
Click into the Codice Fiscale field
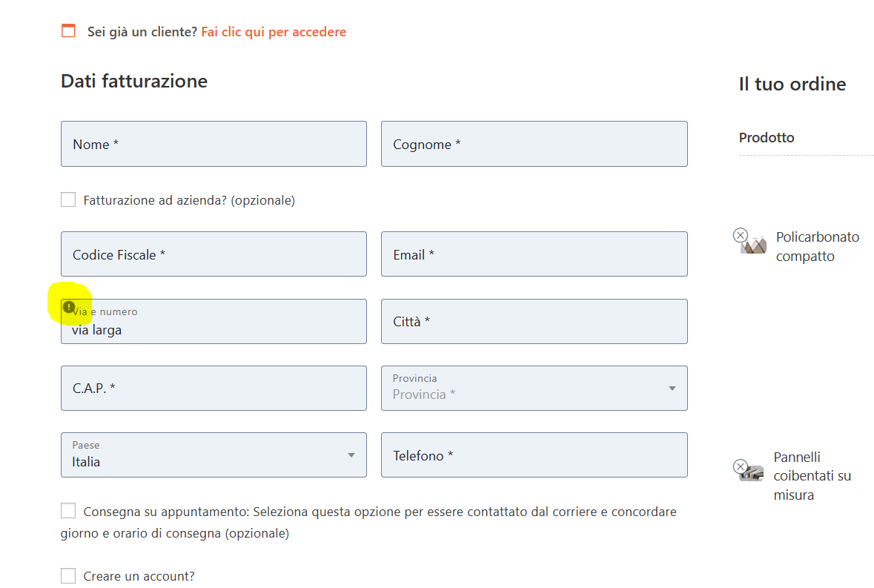pos(213,254)
